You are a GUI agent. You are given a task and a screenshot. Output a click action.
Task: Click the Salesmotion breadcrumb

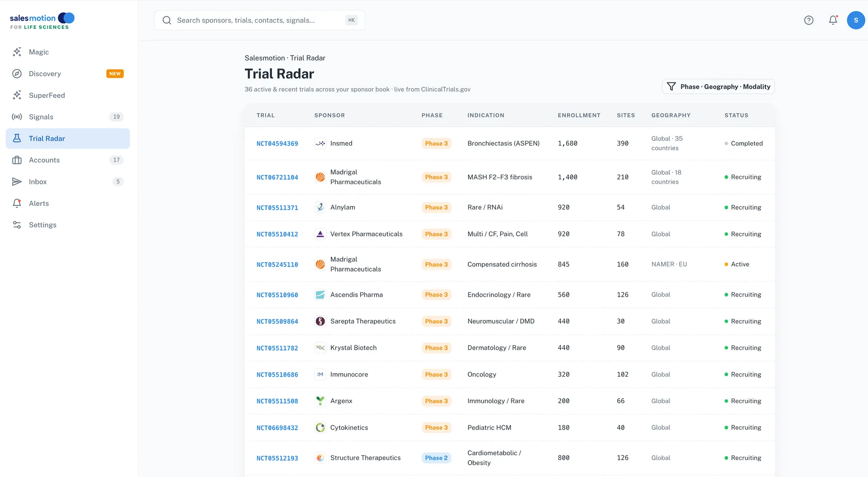pyautogui.click(x=265, y=58)
